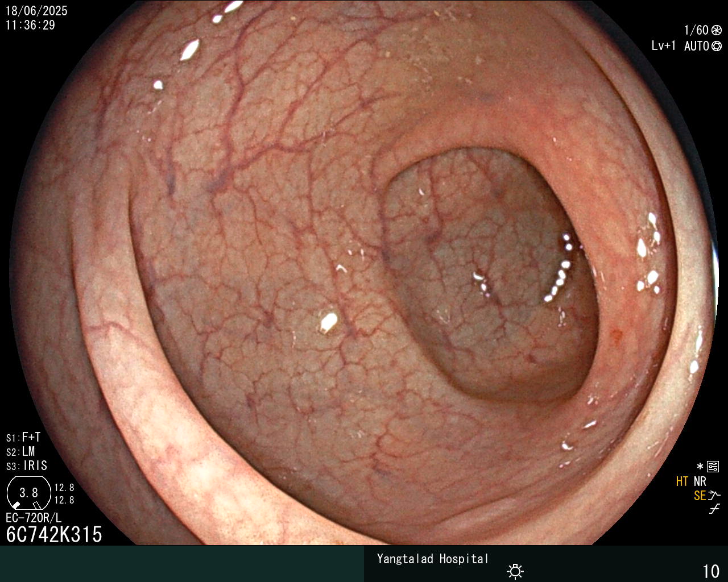Click the brightness sun icon

pos(515,571)
